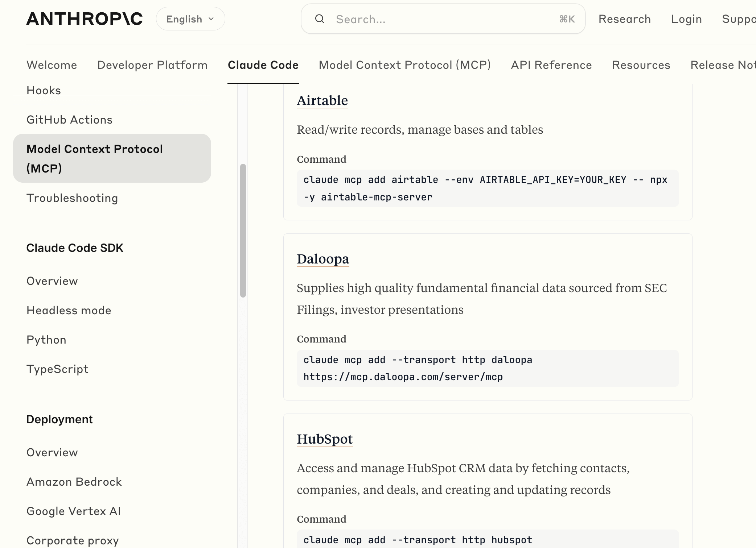Select Hooks in the sidebar
The height and width of the screenshot is (548, 756).
tap(44, 90)
